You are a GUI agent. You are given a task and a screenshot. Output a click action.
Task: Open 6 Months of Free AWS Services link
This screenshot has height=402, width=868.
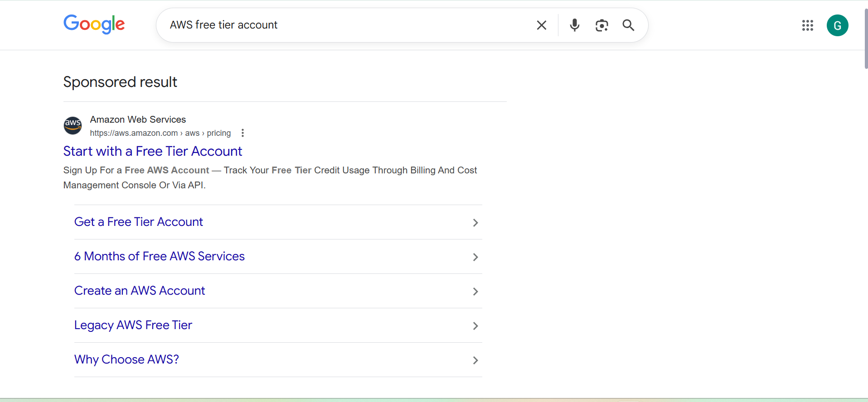tap(160, 256)
